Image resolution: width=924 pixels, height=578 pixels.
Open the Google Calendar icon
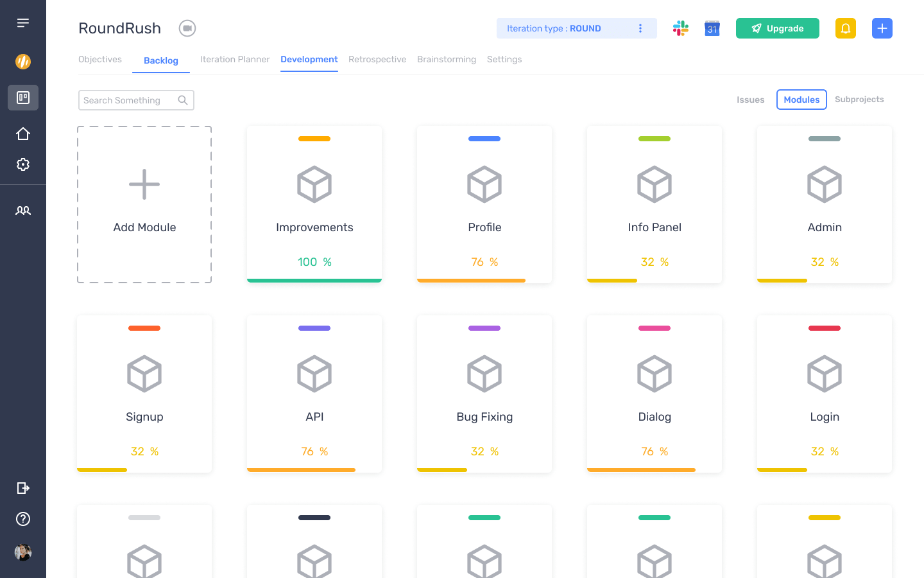[x=712, y=28]
